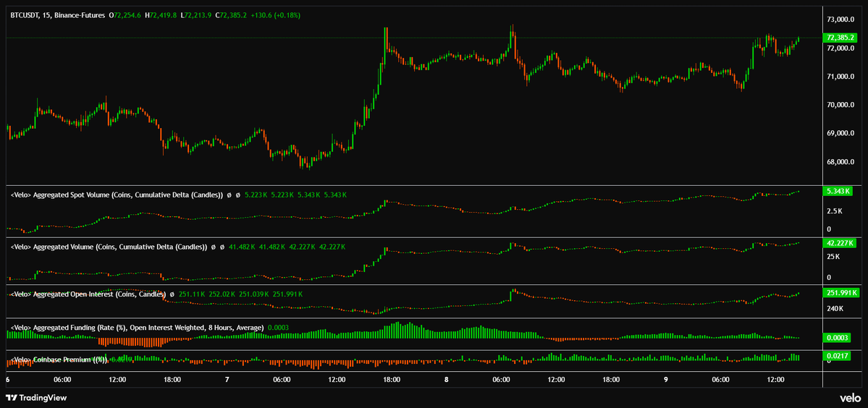Click the 2.5K axis label in spot volume pane
Viewport: 868px width, 408px height.
tap(834, 211)
